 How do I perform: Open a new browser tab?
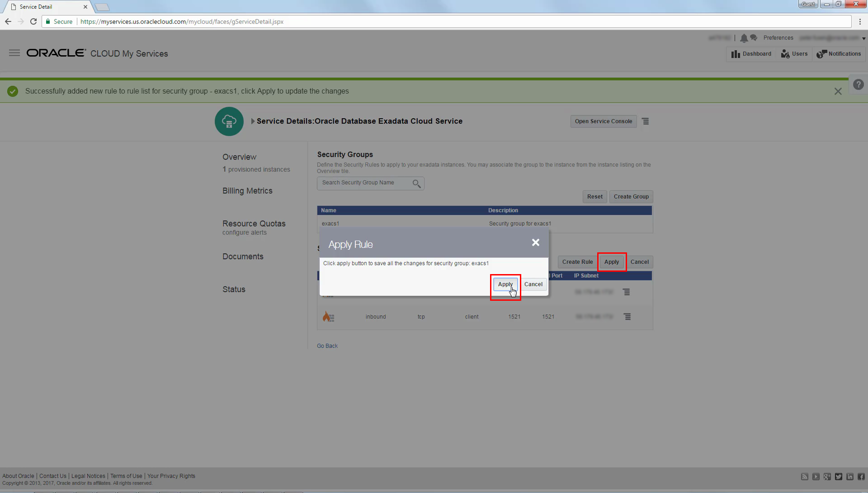click(102, 7)
